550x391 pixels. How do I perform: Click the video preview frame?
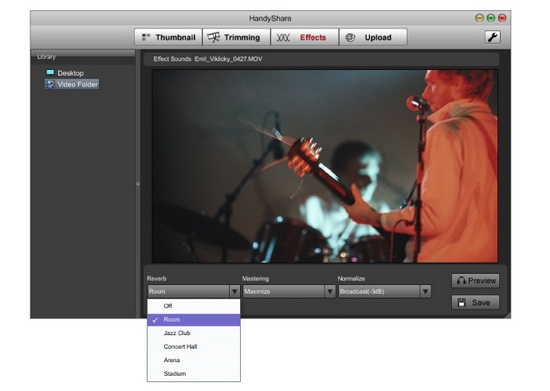pos(324,166)
